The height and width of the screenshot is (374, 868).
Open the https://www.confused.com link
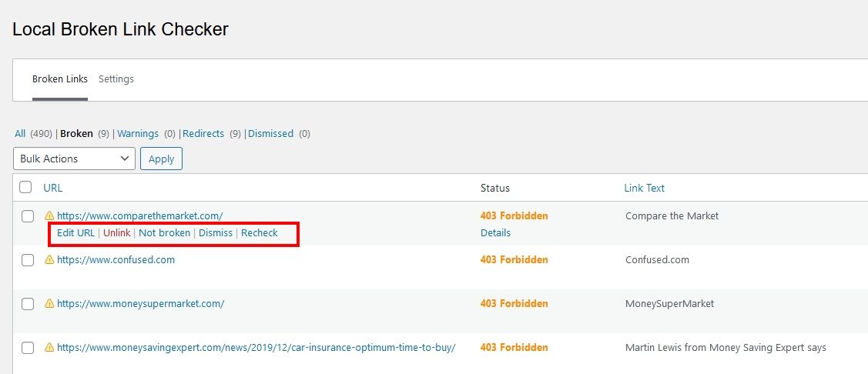116,259
